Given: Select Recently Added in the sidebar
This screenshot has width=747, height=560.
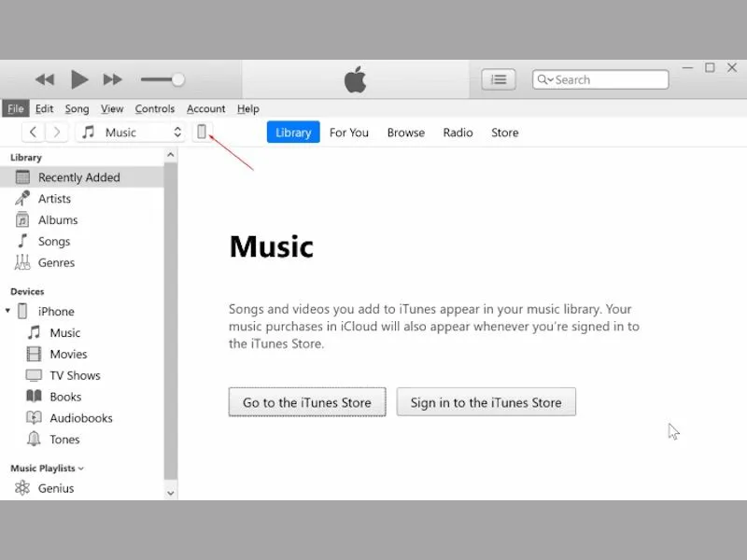Looking at the screenshot, I should pyautogui.click(x=82, y=177).
